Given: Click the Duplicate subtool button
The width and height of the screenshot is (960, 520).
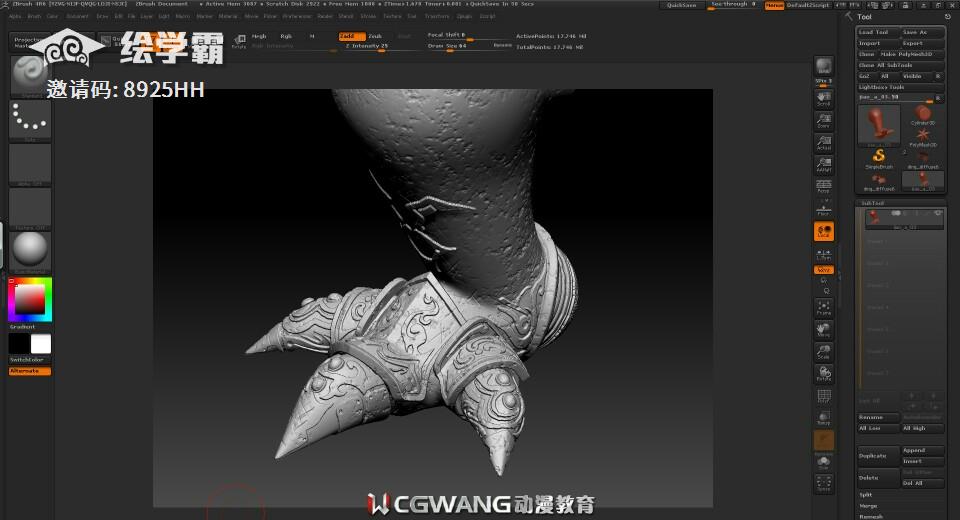Looking at the screenshot, I should coord(878,456).
